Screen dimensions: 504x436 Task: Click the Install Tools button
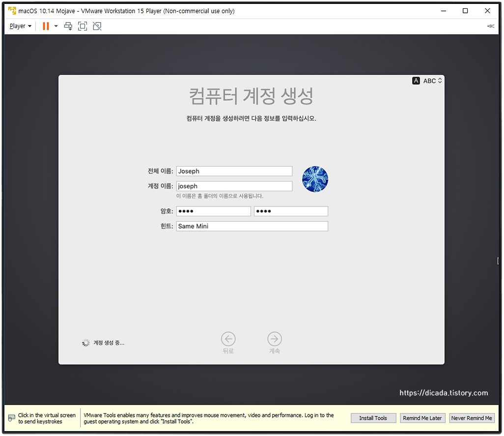[373, 418]
